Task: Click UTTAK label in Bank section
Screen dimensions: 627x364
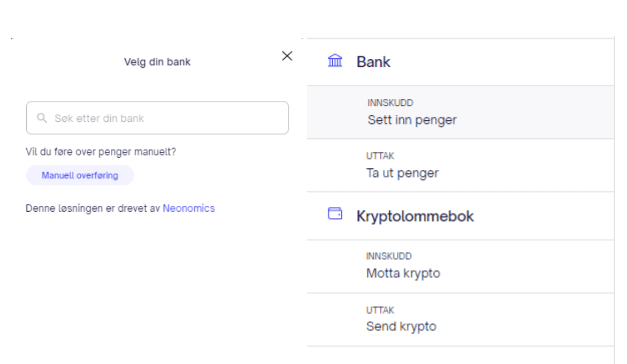Action: click(380, 156)
